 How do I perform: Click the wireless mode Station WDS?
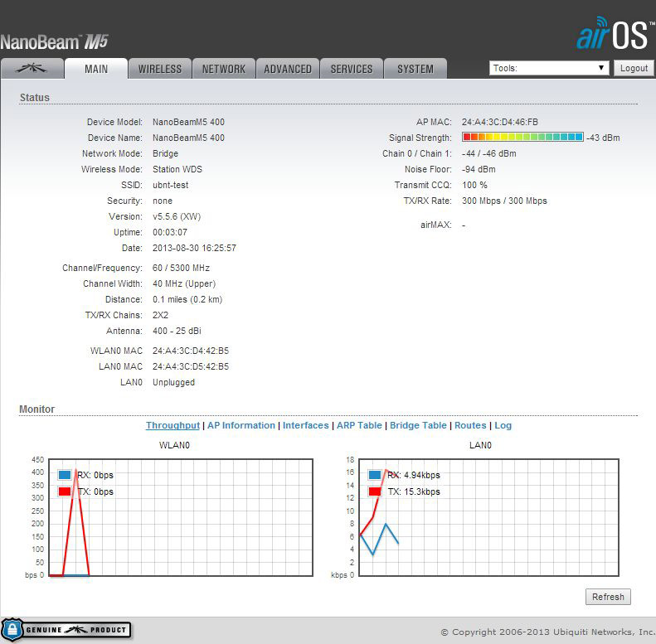point(177,169)
